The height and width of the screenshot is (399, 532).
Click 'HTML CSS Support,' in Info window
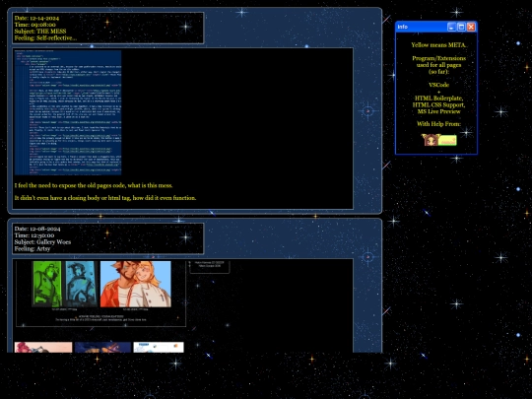(438, 104)
